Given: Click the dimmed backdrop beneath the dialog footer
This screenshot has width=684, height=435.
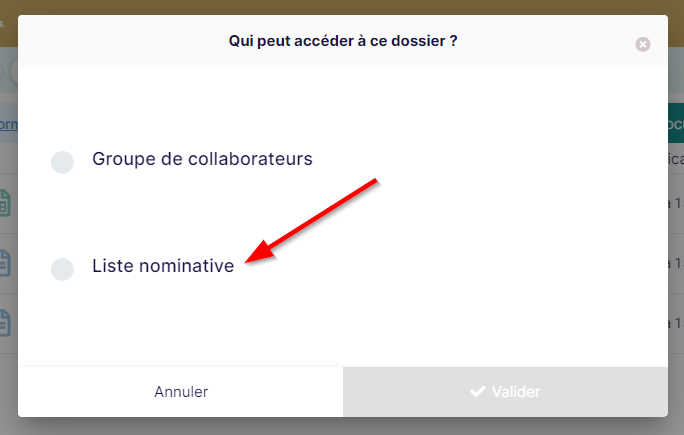Looking at the screenshot, I should (x=342, y=426).
